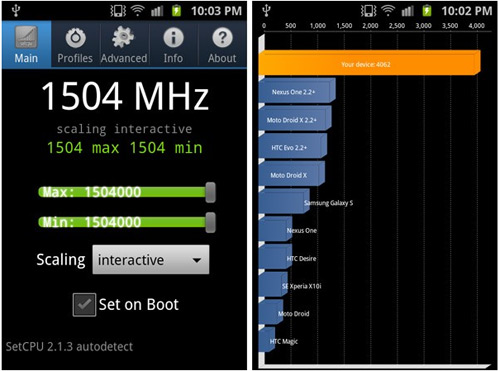The height and width of the screenshot is (371, 500).
Task: Click the 'scaling interactive' status text
Action: (x=124, y=129)
